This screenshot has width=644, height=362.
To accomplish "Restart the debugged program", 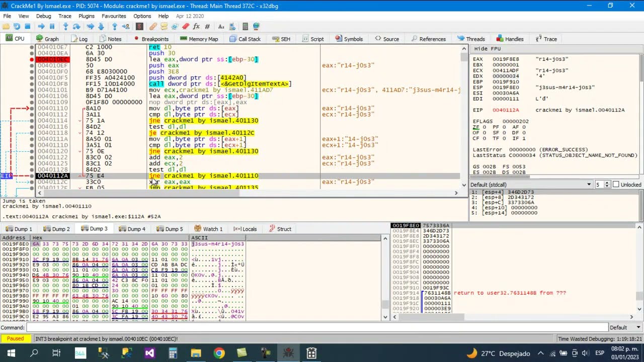I will (17, 26).
